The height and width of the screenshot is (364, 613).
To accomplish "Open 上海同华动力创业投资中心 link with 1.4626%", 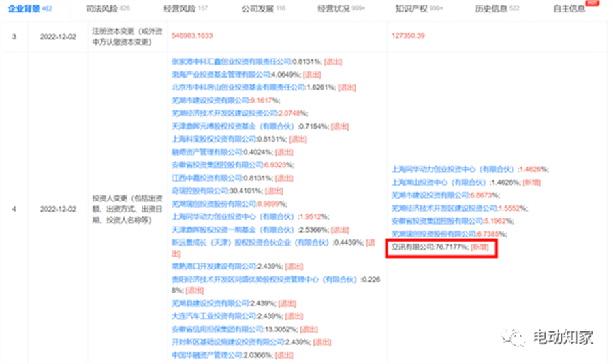I will [453, 169].
